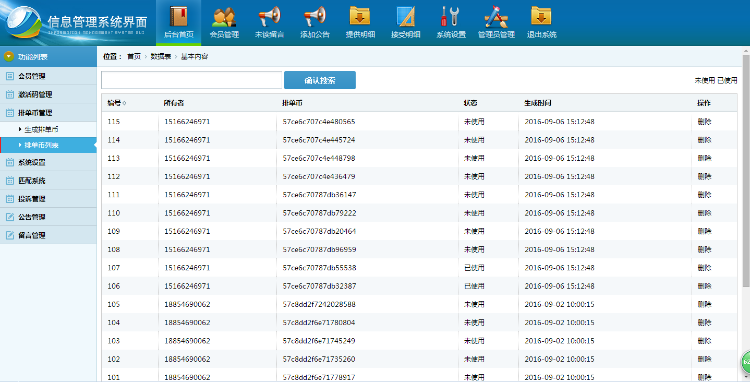Viewport: 750px width, 382px height.
Task: Click the 退出系统 folder icon
Action: click(541, 16)
